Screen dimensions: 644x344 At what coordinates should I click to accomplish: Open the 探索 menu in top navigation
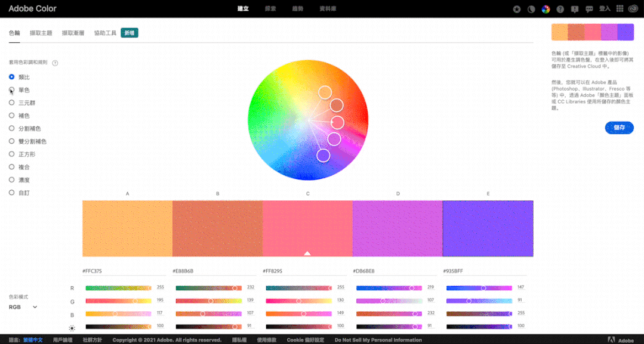click(x=270, y=9)
